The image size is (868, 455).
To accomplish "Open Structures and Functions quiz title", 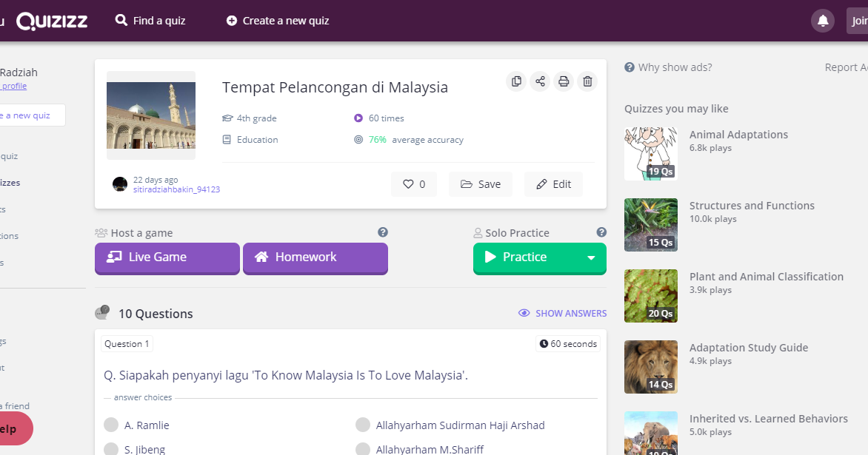I will click(752, 206).
